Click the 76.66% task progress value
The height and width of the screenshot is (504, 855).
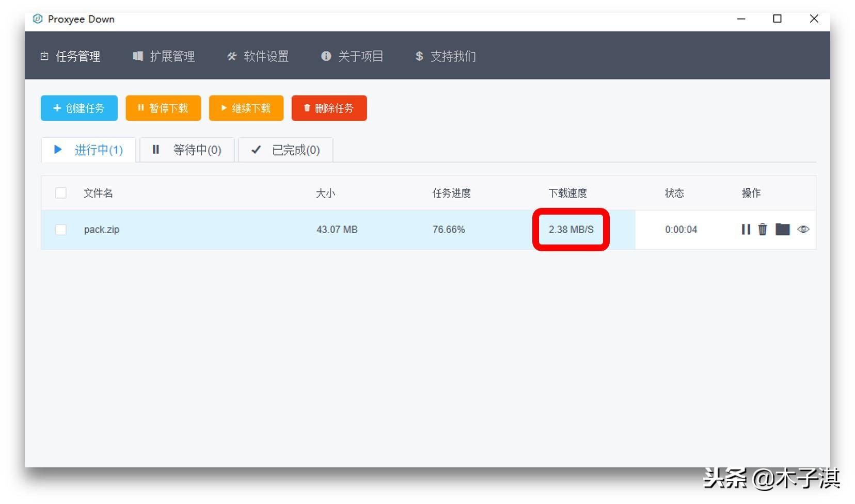449,230
